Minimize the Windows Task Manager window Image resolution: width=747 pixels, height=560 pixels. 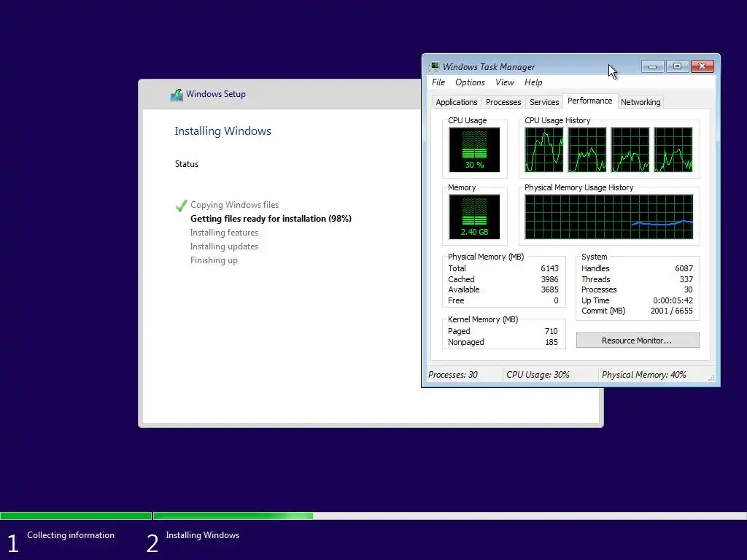(652, 66)
